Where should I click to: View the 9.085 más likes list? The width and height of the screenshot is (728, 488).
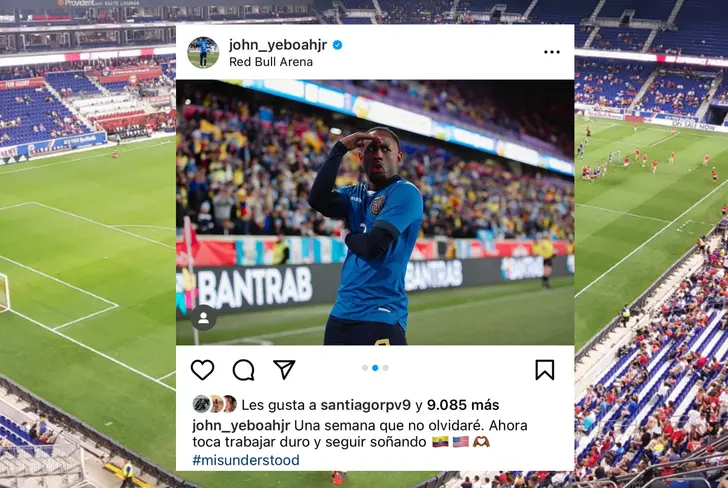tap(463, 405)
